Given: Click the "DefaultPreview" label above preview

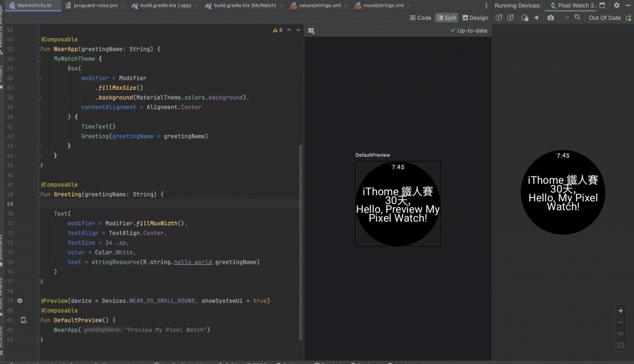Looking at the screenshot, I should tap(373, 155).
